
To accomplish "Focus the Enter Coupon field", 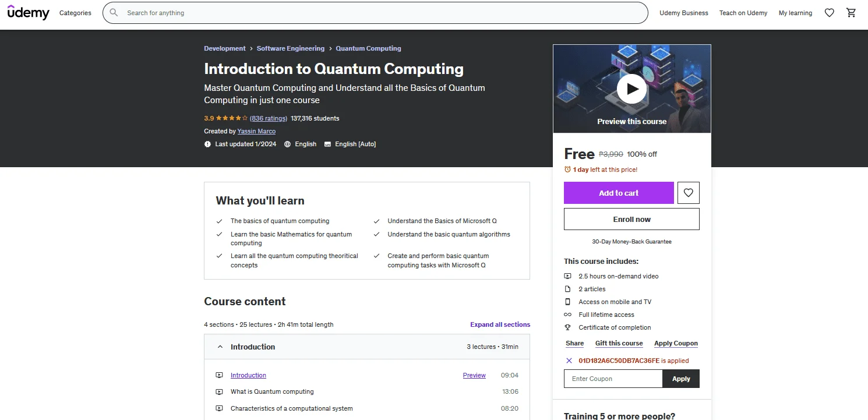I will click(613, 379).
